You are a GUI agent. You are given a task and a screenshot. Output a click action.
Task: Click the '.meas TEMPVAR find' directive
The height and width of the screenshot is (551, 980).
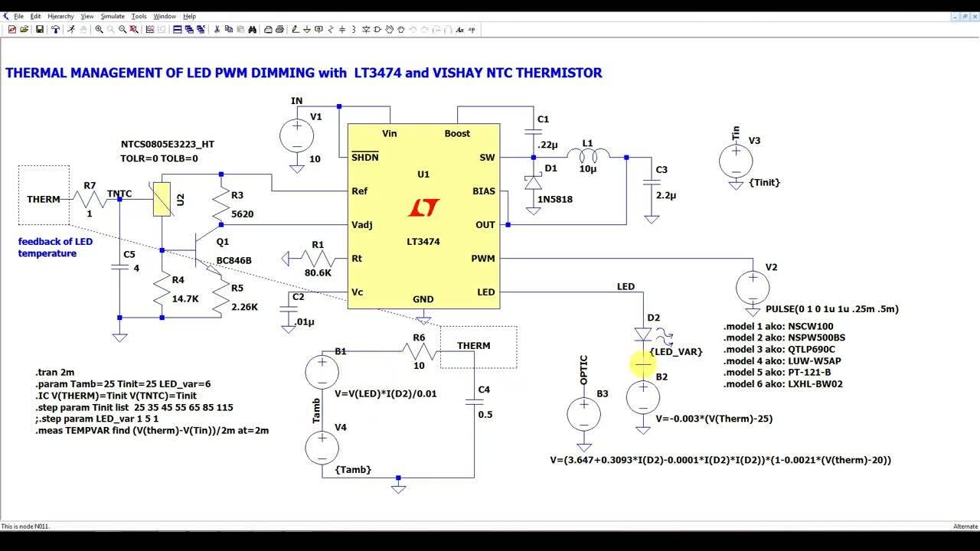click(x=152, y=431)
